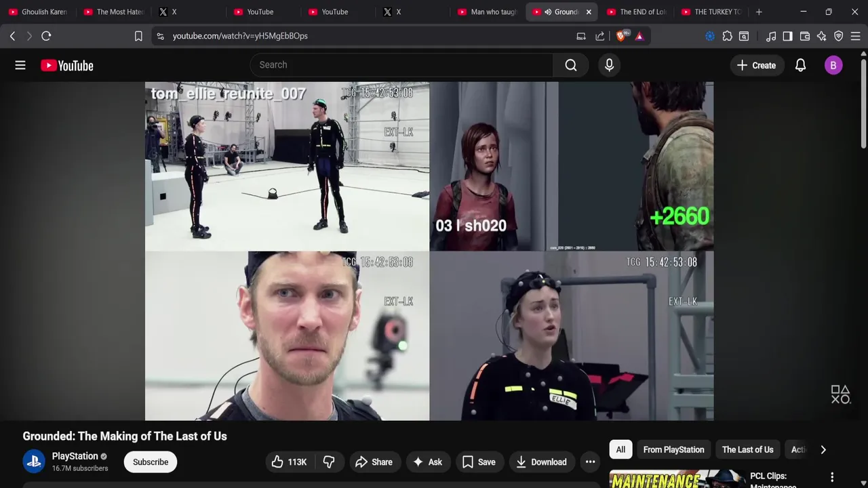Screen dimensions: 868x488
Task: Open Brave Wallet icon
Action: [x=805, y=36]
